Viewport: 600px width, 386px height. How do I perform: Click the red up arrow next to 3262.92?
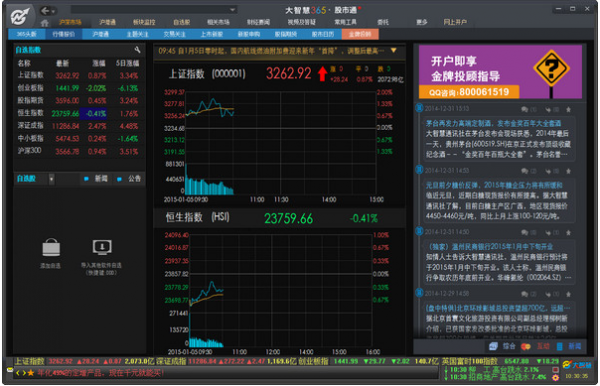click(323, 73)
